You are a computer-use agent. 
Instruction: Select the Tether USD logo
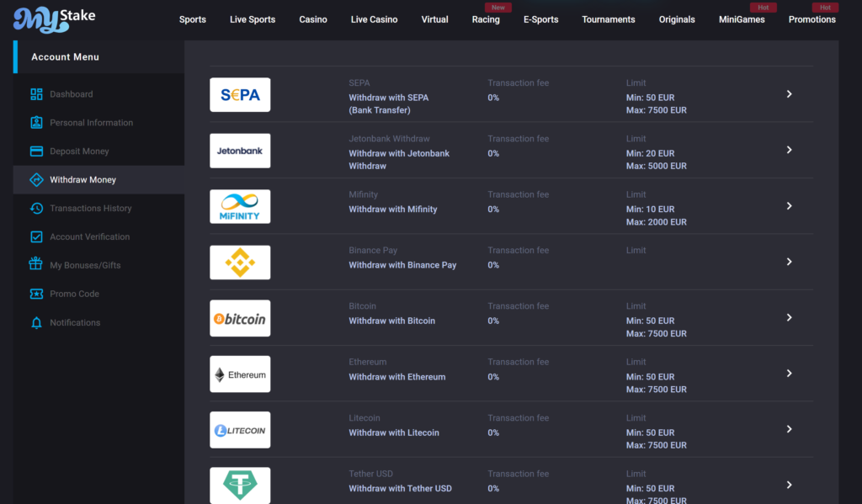point(240,485)
